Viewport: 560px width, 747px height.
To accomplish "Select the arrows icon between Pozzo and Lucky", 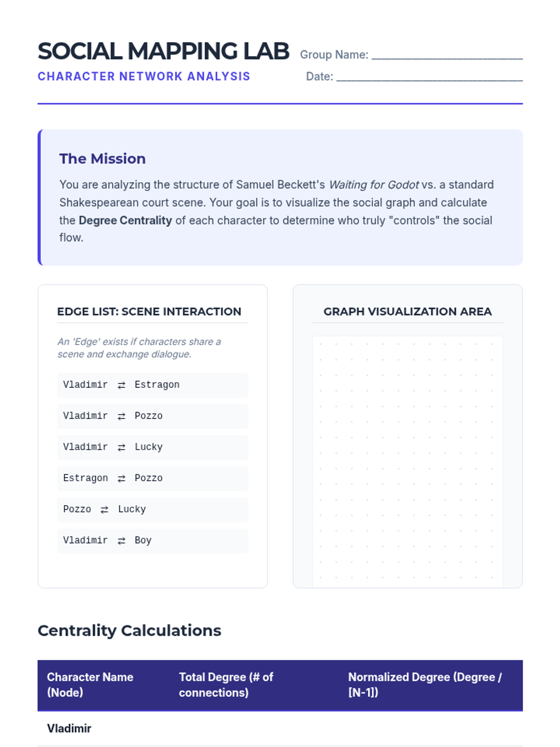I will 105,509.
